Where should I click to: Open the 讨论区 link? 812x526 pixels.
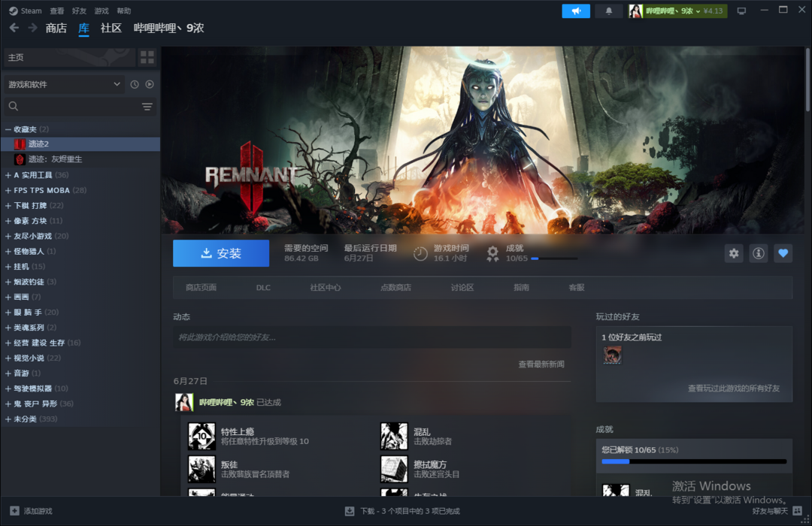tap(462, 287)
